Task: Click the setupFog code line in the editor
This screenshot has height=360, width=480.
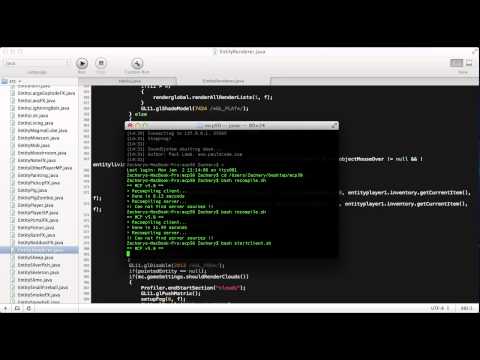Action: pyautogui.click(x=163, y=299)
